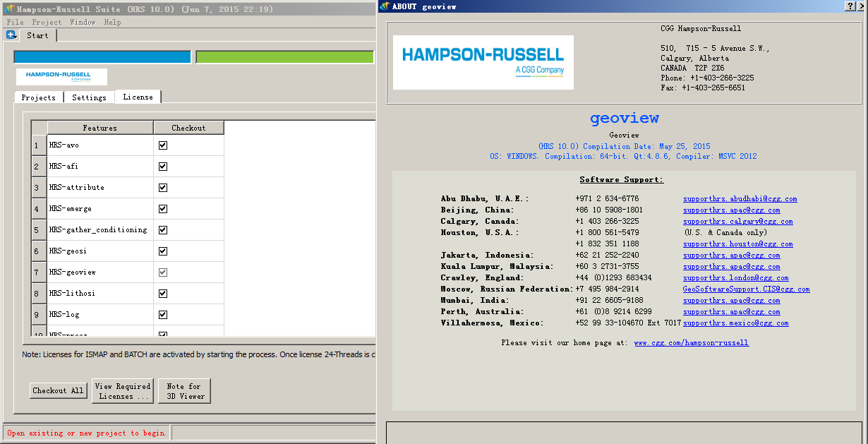Screen dimensions: 868x444
Task: Toggle the HRS-lithosi checkout checkbox
Action: pos(163,294)
